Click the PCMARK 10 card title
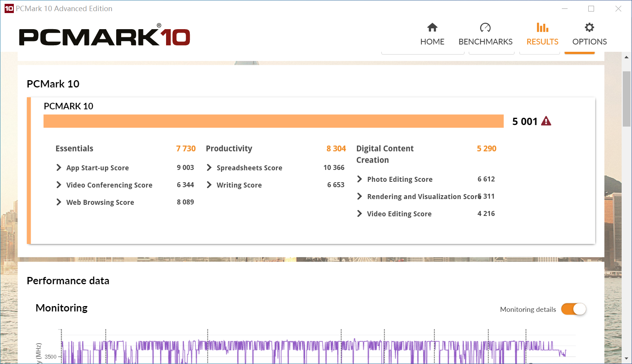Screen dimensions: 632x364 point(69,106)
